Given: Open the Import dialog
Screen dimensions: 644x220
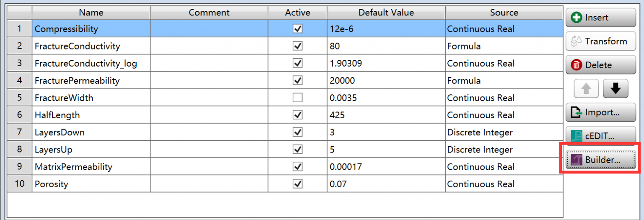Looking at the screenshot, I should pos(600,112).
